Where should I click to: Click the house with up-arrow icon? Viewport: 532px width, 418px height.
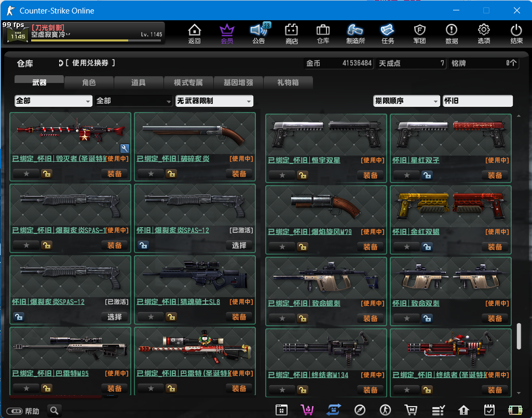463,410
